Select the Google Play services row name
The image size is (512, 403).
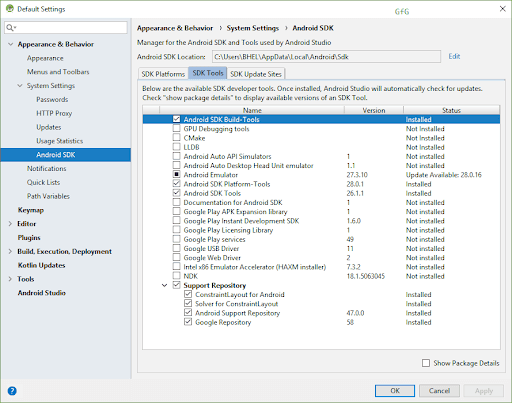coord(214,239)
